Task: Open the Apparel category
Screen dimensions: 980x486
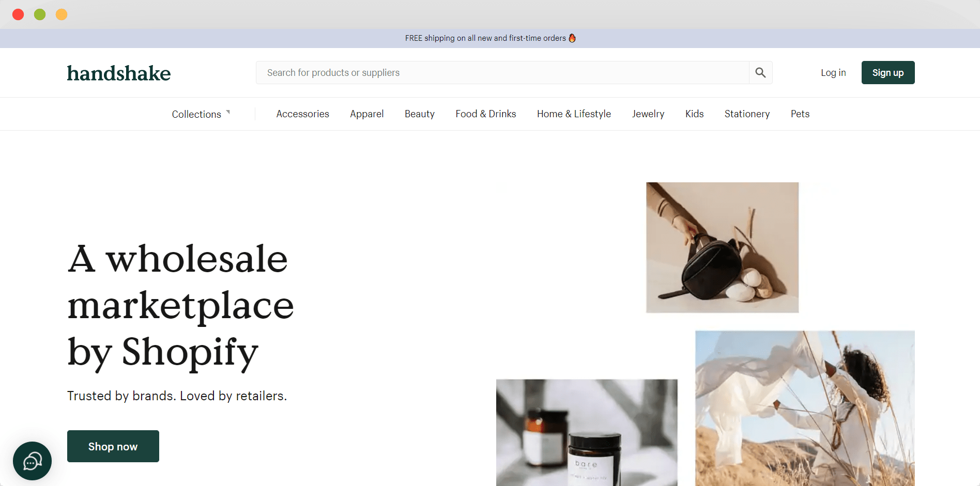Action: click(x=366, y=114)
